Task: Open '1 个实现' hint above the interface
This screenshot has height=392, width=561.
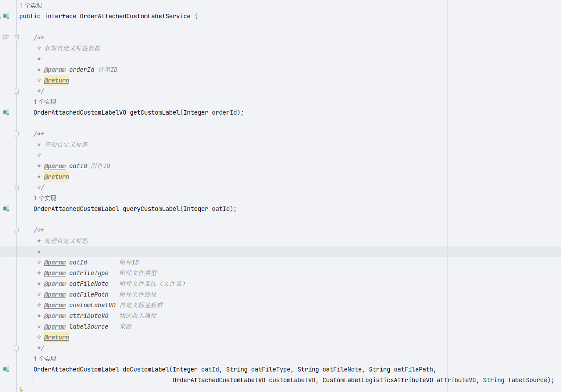Action: pyautogui.click(x=30, y=5)
